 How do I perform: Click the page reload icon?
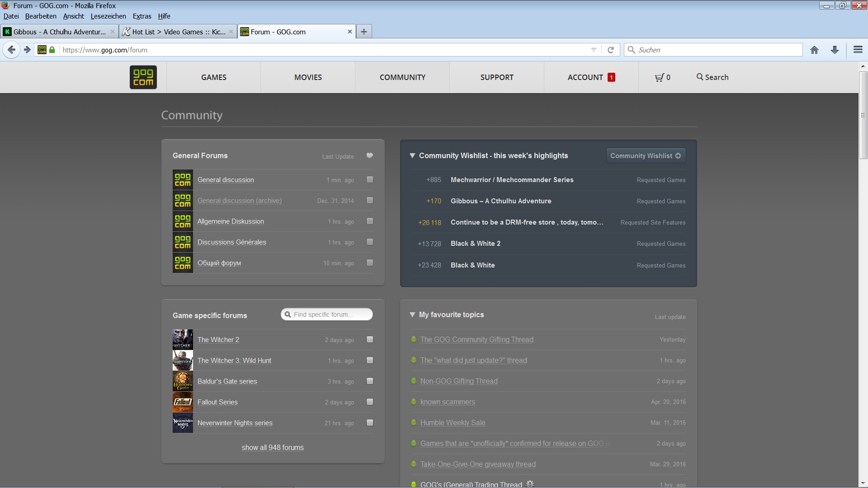click(x=610, y=50)
